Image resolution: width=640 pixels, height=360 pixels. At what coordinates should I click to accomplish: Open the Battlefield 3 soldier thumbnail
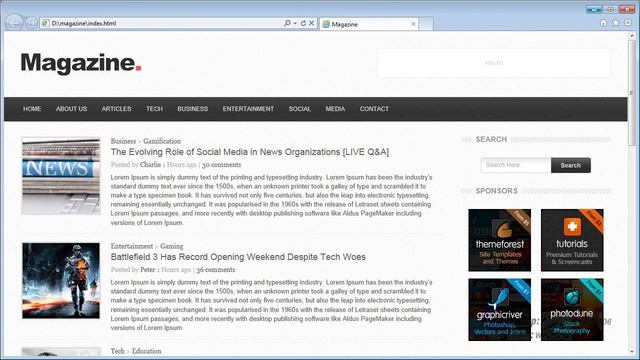[61, 280]
